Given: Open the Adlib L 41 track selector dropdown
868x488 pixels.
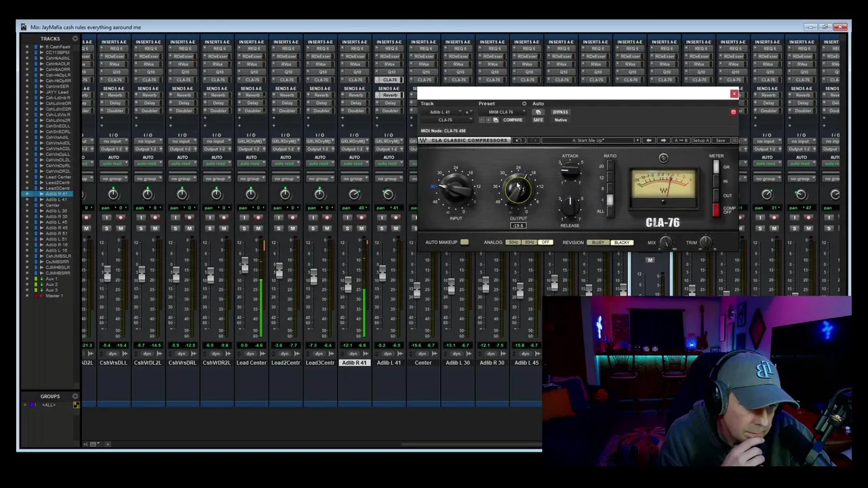Looking at the screenshot, I should tap(442, 112).
